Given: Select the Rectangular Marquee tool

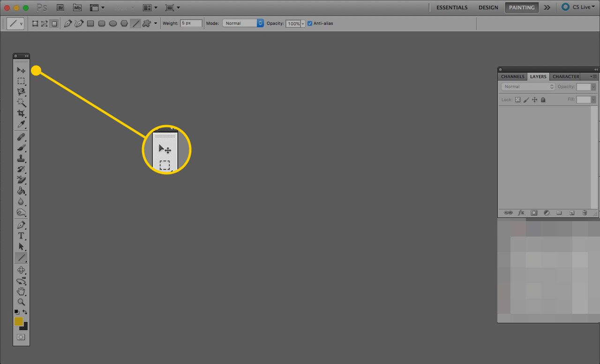Looking at the screenshot, I should 21,81.
